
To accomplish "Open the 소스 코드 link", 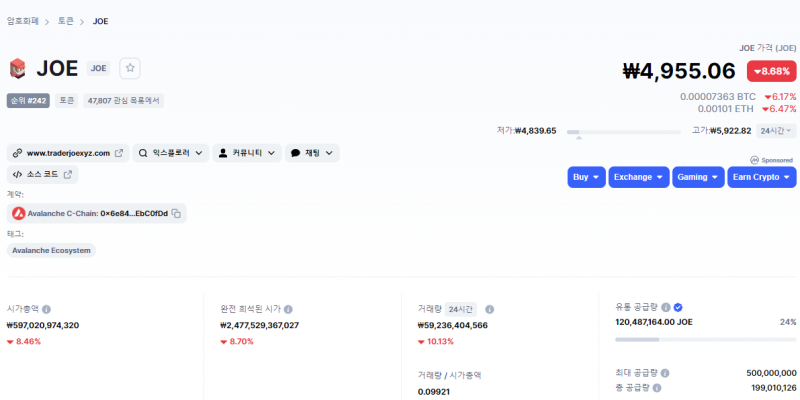I will point(43,174).
